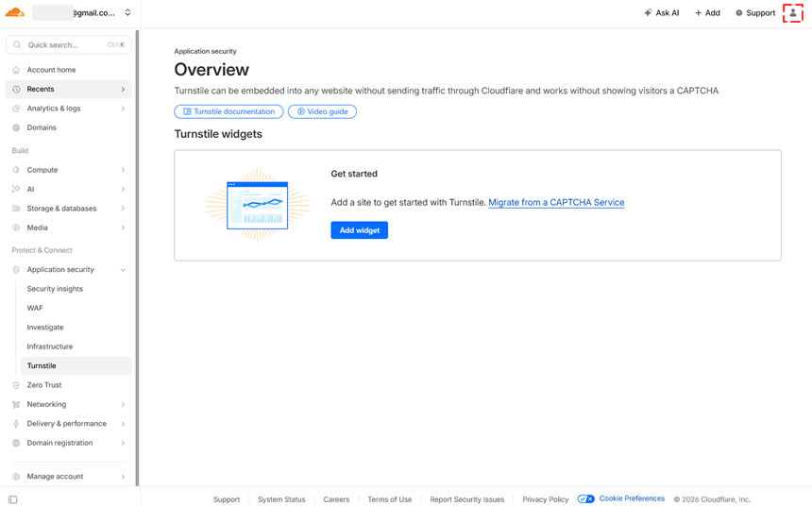Follow Migrate from a CAPTCHA Service link
Viewport: 812px width, 506px height.
coord(556,203)
